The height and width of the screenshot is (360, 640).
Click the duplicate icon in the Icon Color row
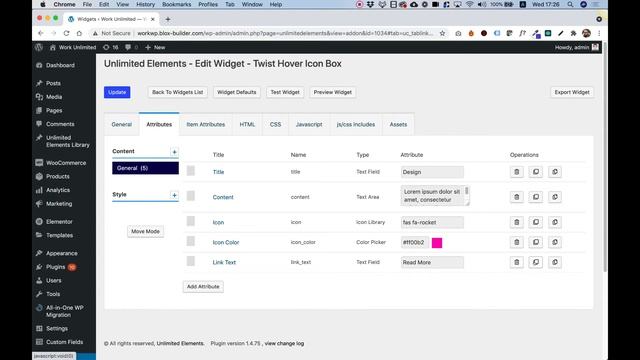point(536,242)
